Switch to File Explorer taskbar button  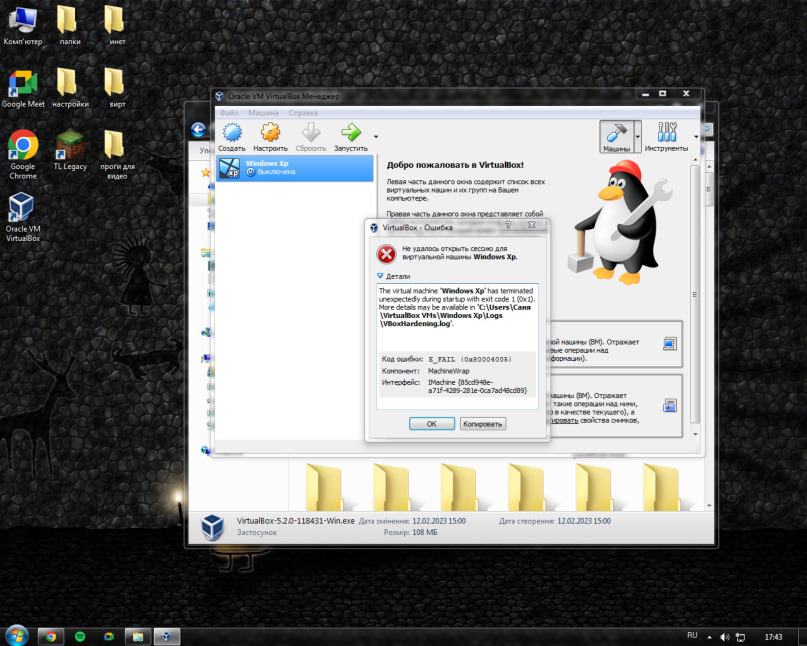click(x=137, y=637)
